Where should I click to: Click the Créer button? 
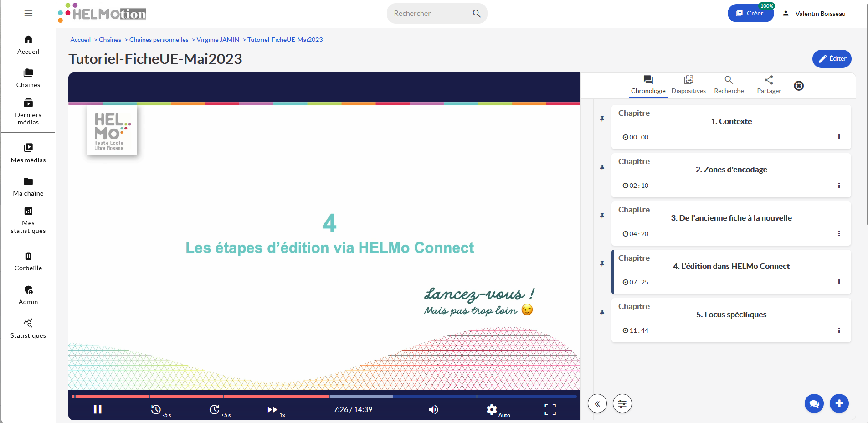point(750,13)
